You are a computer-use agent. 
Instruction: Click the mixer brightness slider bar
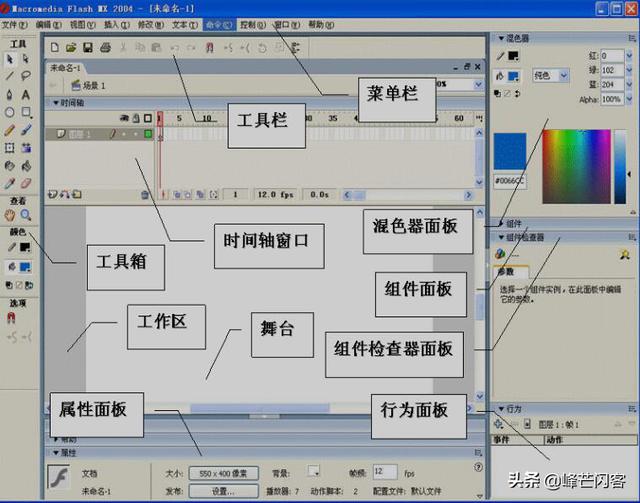click(620, 167)
